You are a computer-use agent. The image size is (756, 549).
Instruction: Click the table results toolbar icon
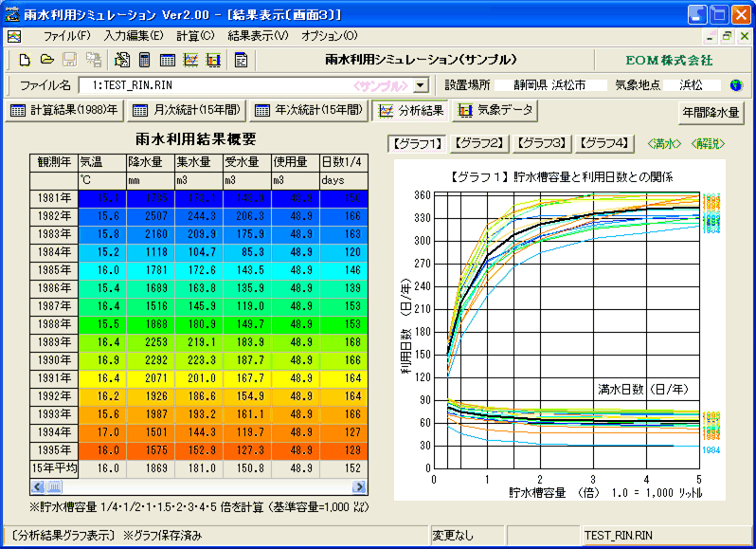click(x=168, y=60)
